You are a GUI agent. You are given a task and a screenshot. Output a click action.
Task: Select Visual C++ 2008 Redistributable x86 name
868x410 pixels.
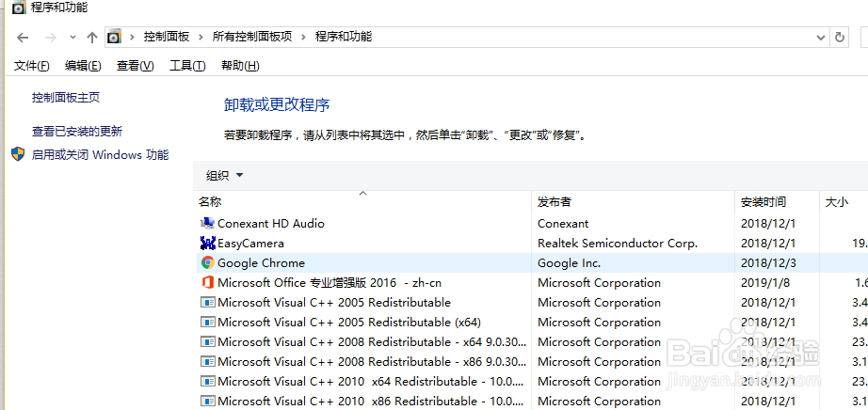click(x=372, y=362)
